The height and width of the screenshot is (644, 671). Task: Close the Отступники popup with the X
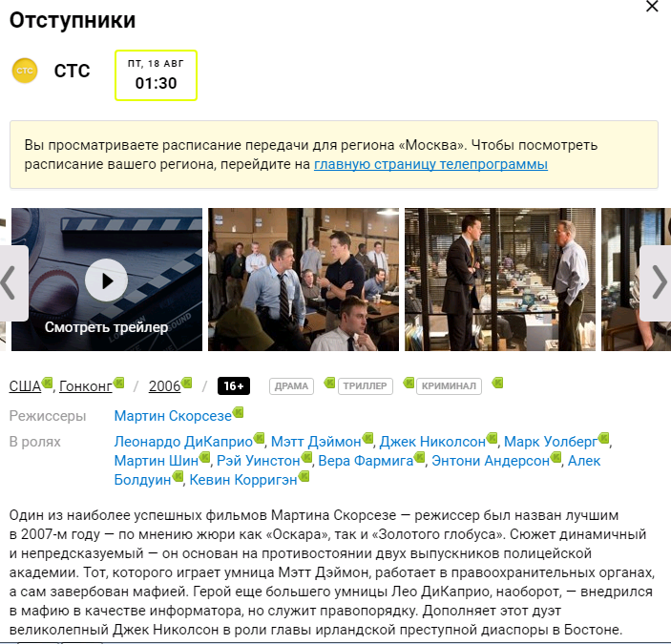point(652,7)
